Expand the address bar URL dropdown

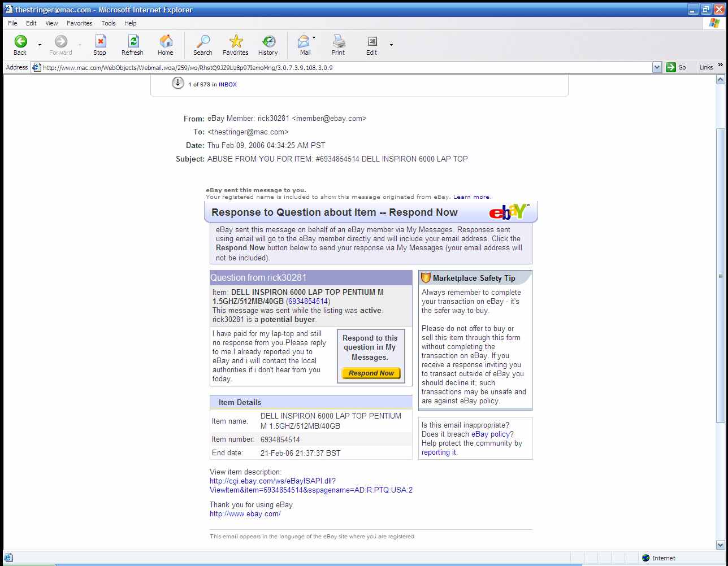pos(657,67)
